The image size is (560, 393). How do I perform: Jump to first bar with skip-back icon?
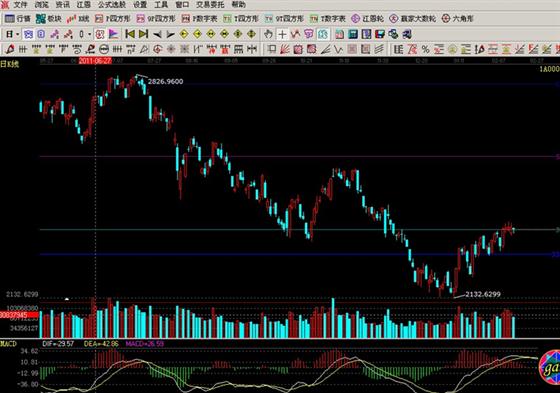click(x=130, y=34)
